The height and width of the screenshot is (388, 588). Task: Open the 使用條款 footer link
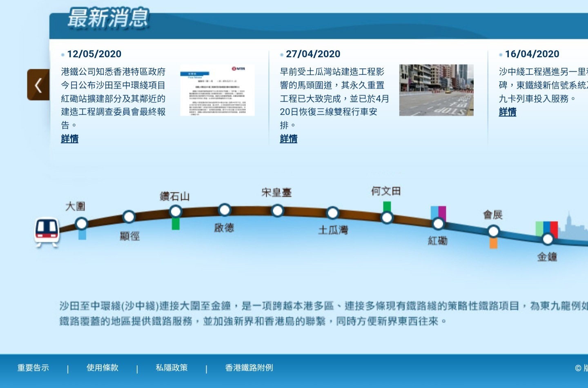(x=102, y=368)
